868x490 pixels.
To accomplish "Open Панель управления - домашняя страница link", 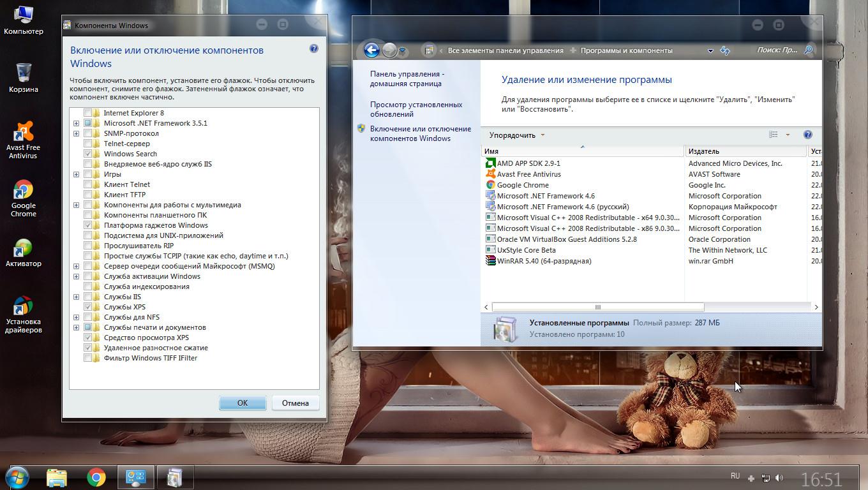I will pyautogui.click(x=407, y=78).
